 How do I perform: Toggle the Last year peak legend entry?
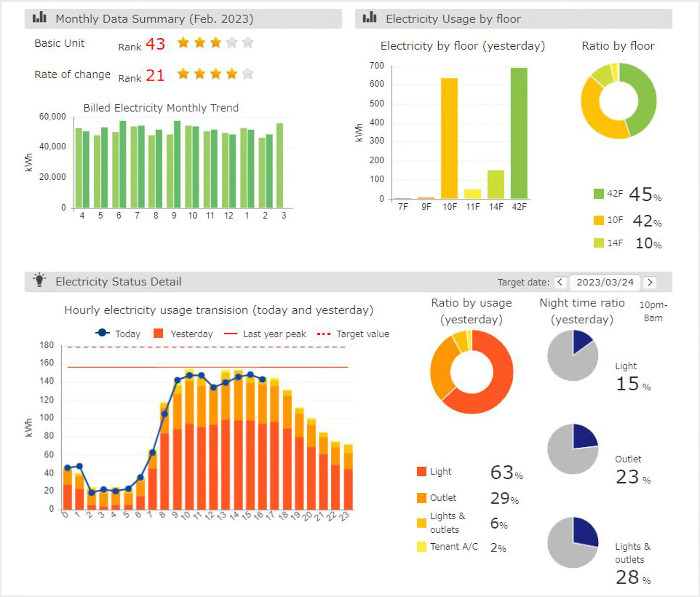coord(265,334)
